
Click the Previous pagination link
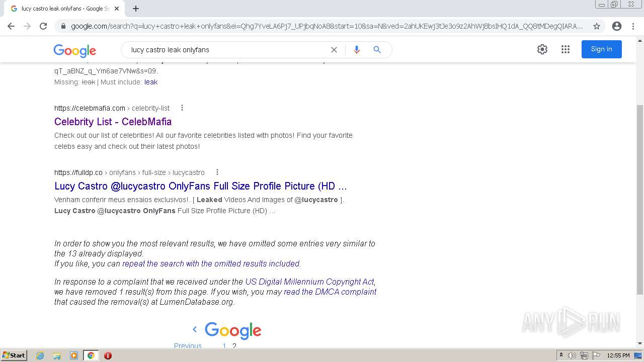point(188,345)
